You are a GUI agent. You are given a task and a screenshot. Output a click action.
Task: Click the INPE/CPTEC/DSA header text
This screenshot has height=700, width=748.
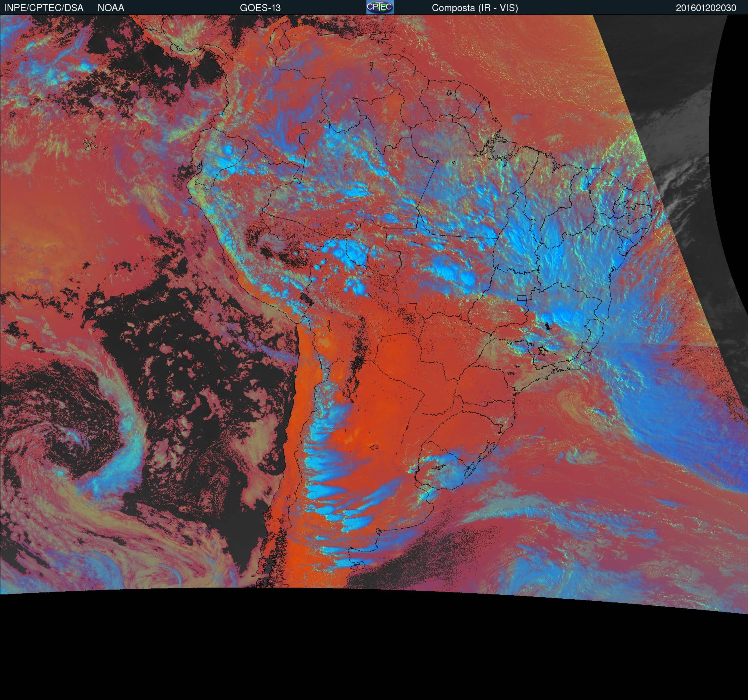[44, 8]
